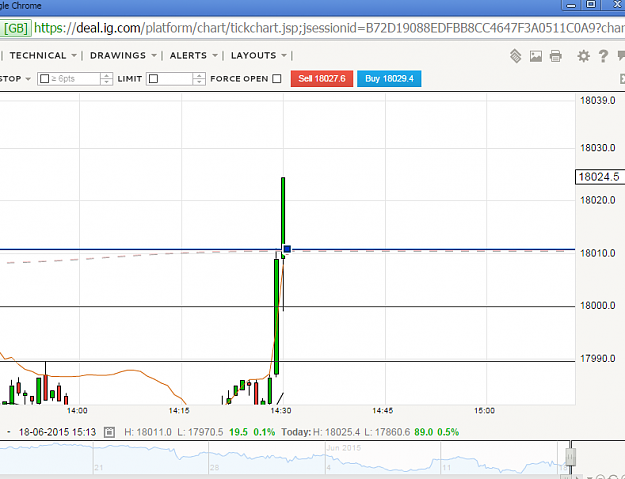Viewport: 625px width, 479px height.
Task: Click the Buy 18029.4 button
Action: (389, 79)
